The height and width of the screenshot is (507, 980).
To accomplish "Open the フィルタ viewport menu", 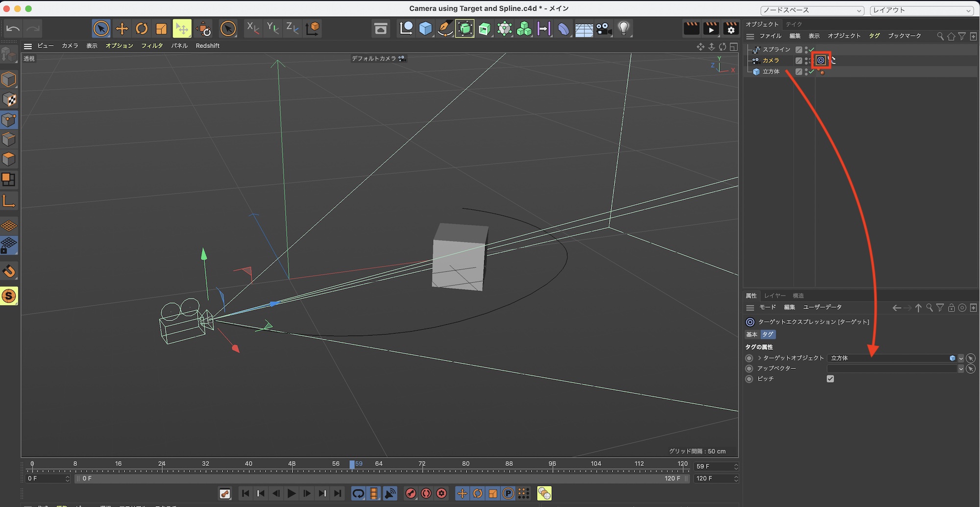I will point(152,46).
